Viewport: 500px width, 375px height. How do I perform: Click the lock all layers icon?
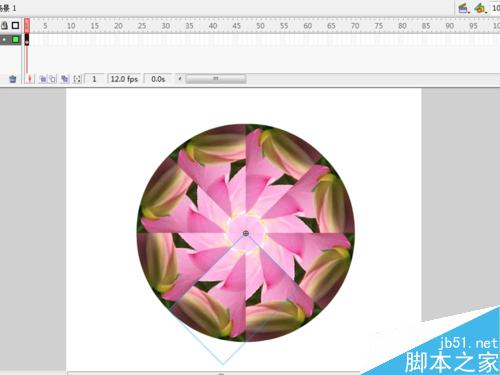click(4, 25)
